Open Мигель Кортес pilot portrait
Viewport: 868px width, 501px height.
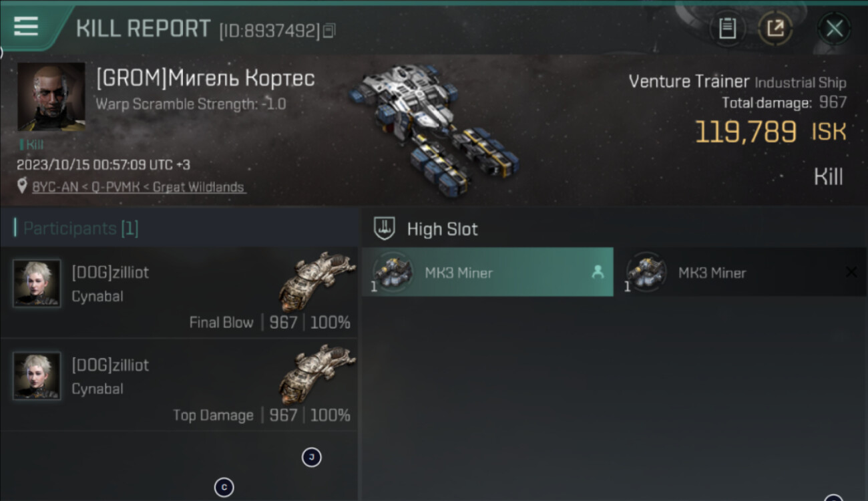coord(51,97)
